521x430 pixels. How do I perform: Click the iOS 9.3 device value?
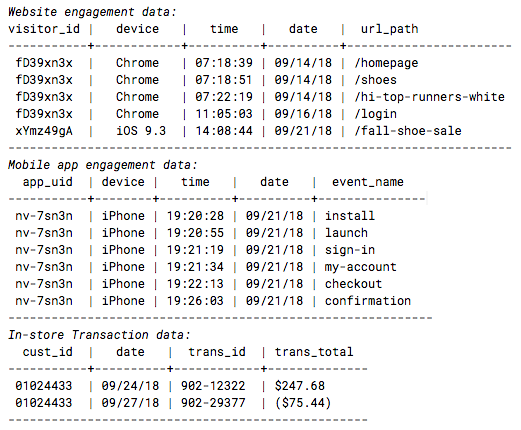pyautogui.click(x=141, y=131)
